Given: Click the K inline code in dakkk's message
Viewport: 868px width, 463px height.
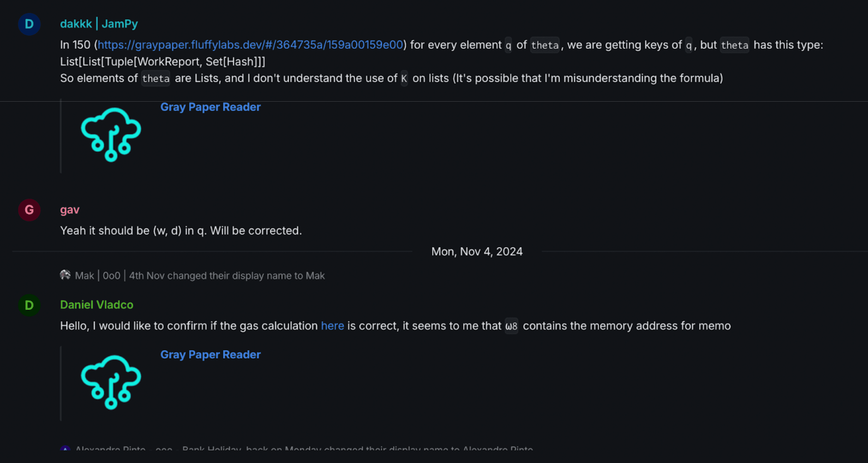Looking at the screenshot, I should 404,78.
